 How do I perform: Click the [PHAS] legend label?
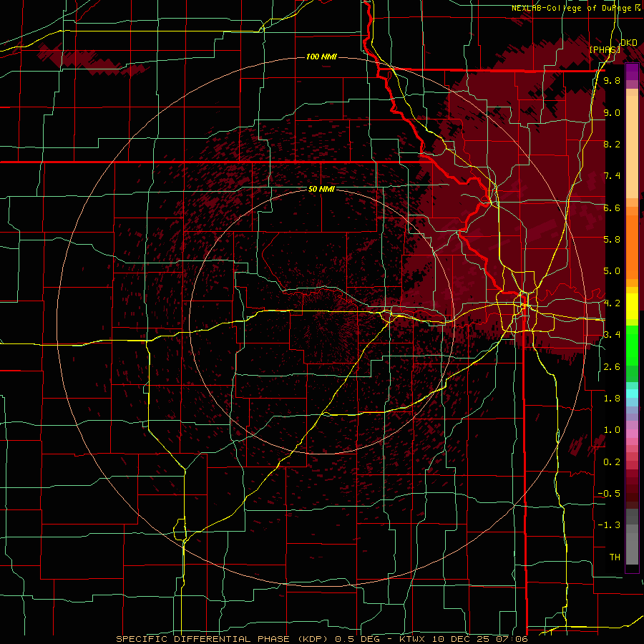click(605, 50)
